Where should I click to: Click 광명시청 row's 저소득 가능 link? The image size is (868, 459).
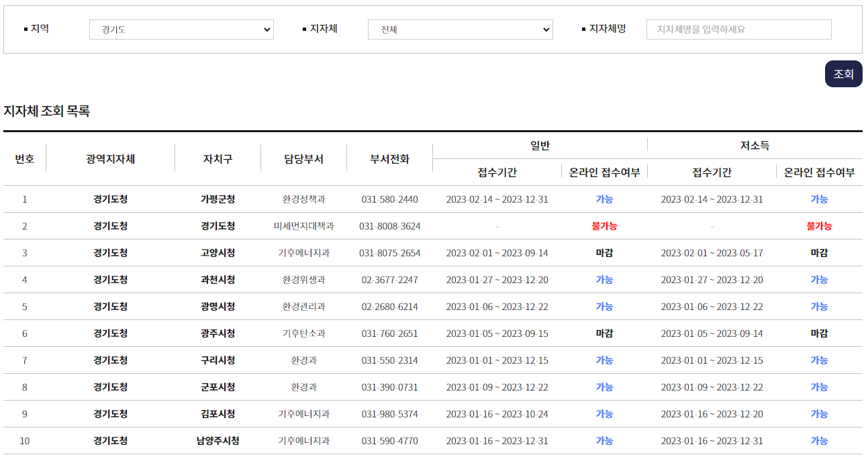point(819,307)
